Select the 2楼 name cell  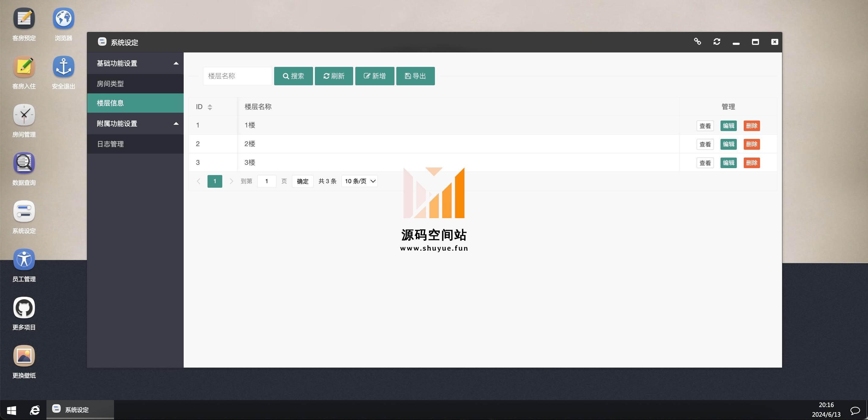[458, 144]
